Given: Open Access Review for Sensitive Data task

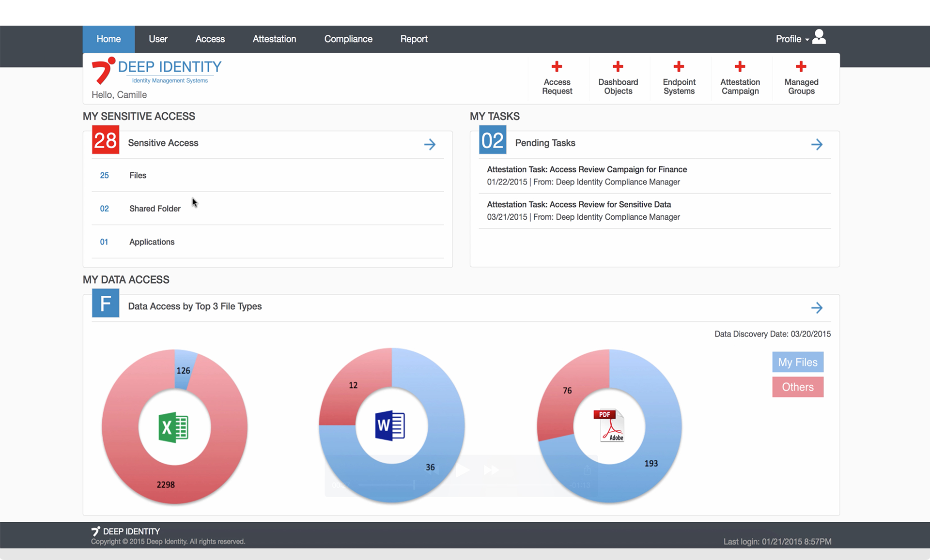Looking at the screenshot, I should pyautogui.click(x=579, y=205).
